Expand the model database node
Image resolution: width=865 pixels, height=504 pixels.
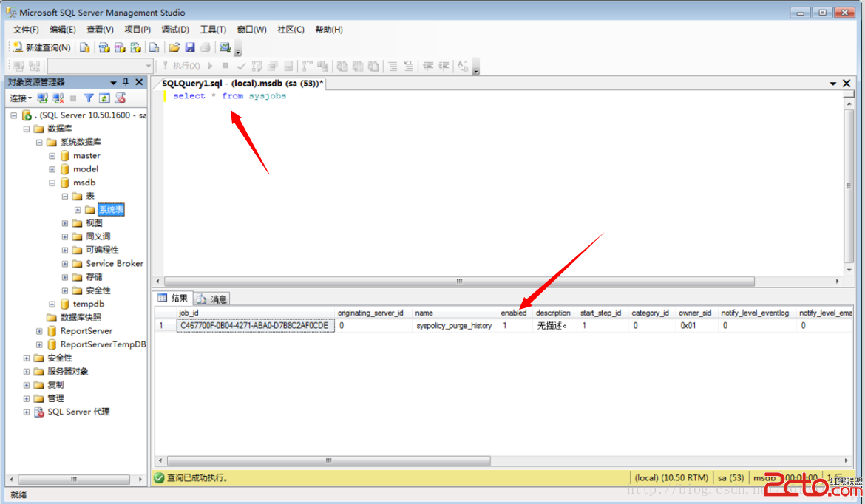tap(52, 169)
